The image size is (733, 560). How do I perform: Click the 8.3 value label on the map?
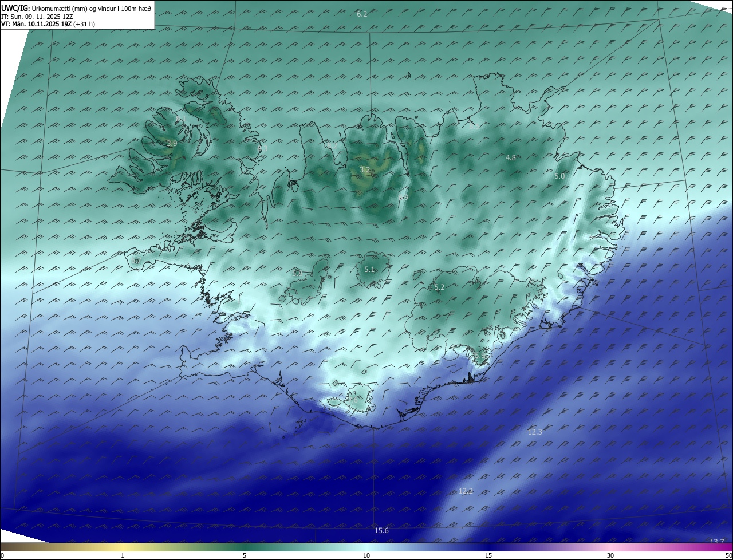point(262,148)
